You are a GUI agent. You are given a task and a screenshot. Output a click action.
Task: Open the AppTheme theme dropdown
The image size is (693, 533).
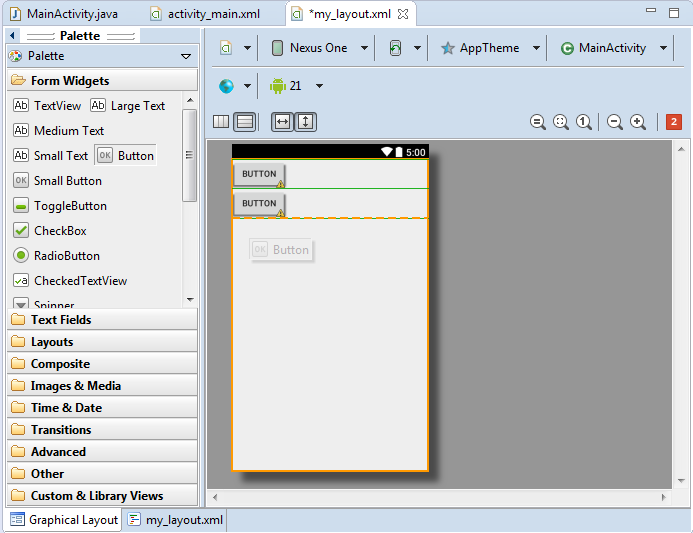[x=490, y=48]
